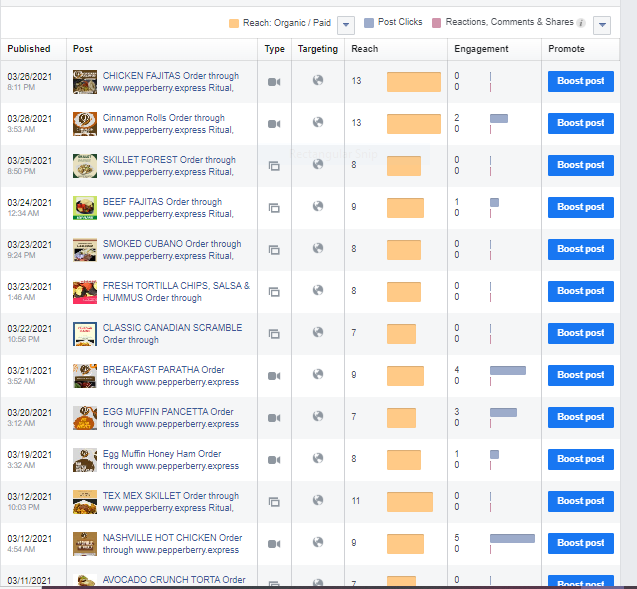
Task: Click the globe targeting icon for CLASSIC CANADIAN SCRAMBLE
Action: [x=318, y=332]
